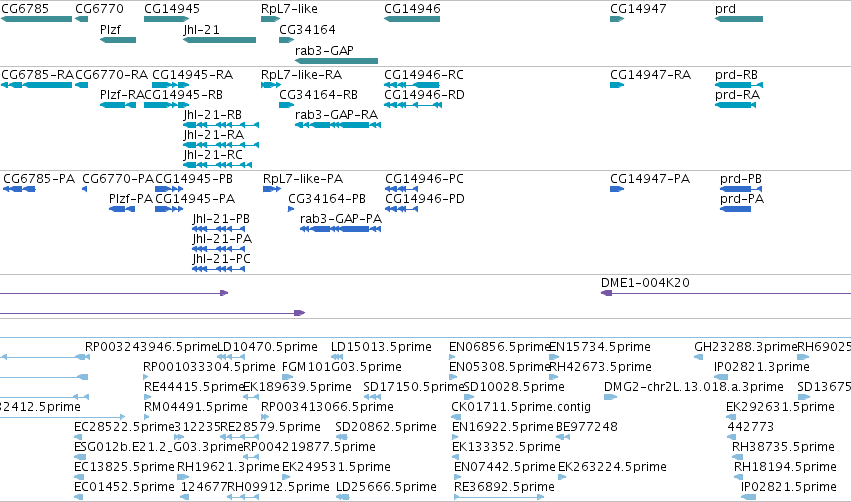851x502 pixels.
Task: Select EST EN06856.5prime
Action: click(x=452, y=357)
